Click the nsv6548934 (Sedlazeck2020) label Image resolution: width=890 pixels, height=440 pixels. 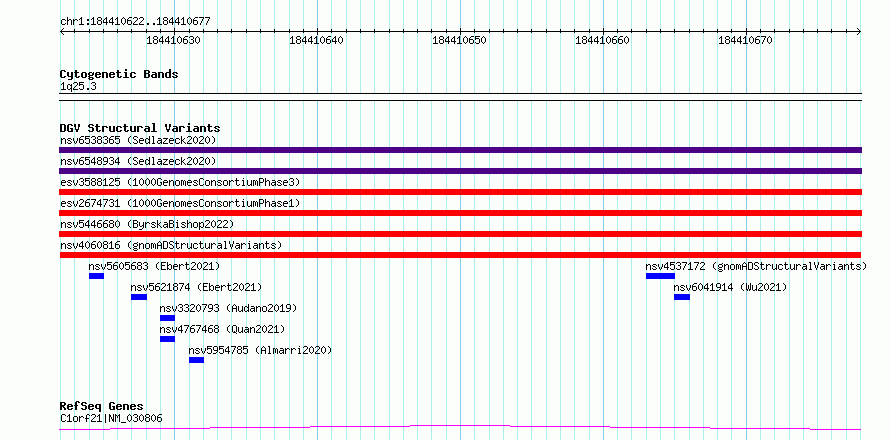coord(138,161)
